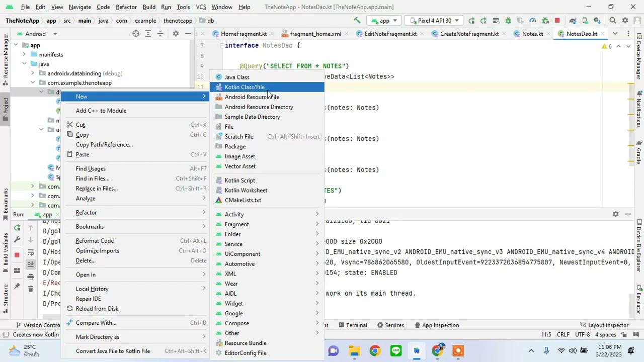Image resolution: width=644 pixels, height=362 pixels.
Task: Hide the Run tool window
Action: [628, 214]
